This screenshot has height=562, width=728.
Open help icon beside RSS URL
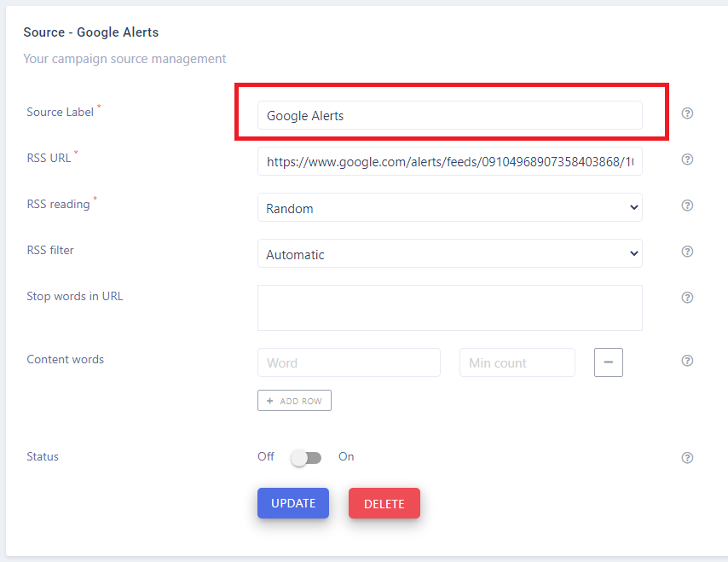(687, 159)
